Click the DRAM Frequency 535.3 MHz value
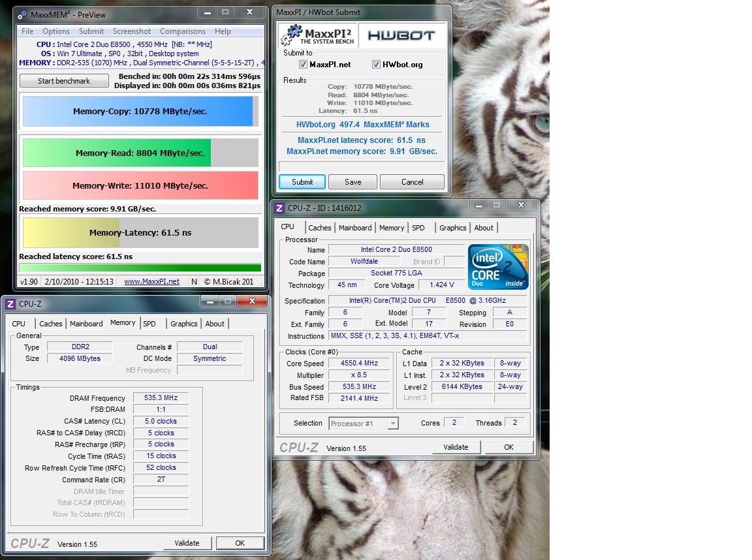752x560 pixels. coord(161,397)
